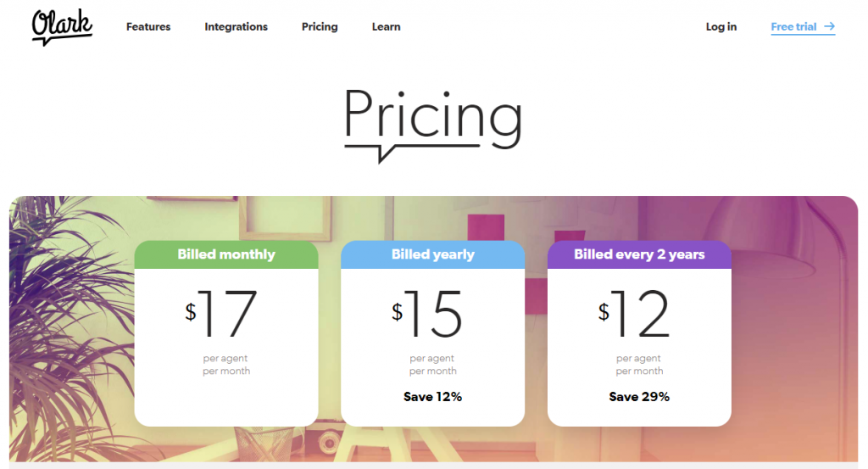Click the Save 29% label

click(x=639, y=397)
